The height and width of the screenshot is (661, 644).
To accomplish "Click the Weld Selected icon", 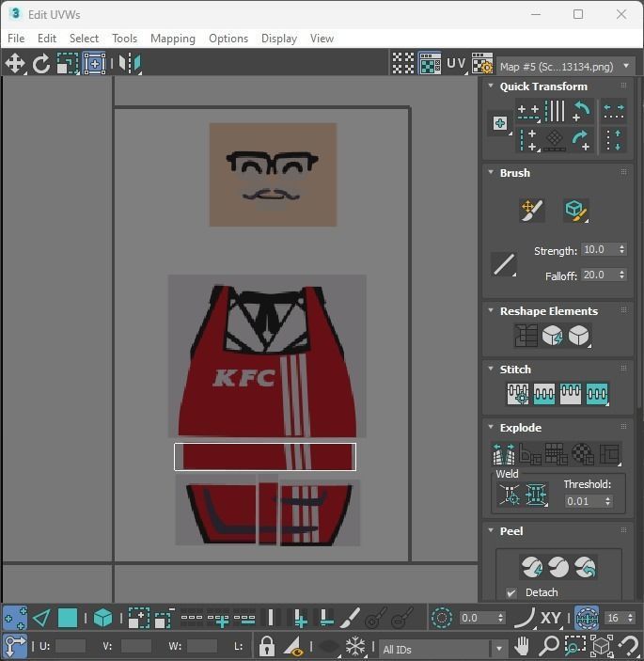I will 536,495.
